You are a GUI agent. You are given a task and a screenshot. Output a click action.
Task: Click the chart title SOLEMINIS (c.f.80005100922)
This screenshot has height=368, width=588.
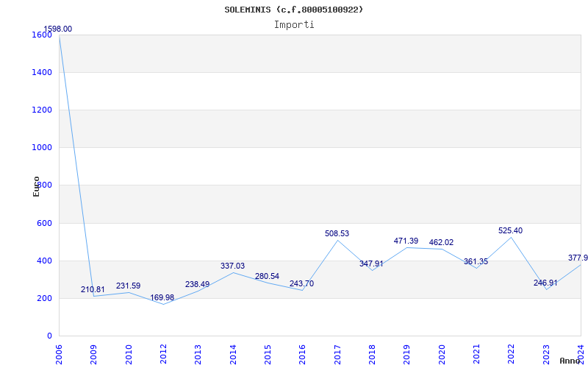tap(293, 10)
